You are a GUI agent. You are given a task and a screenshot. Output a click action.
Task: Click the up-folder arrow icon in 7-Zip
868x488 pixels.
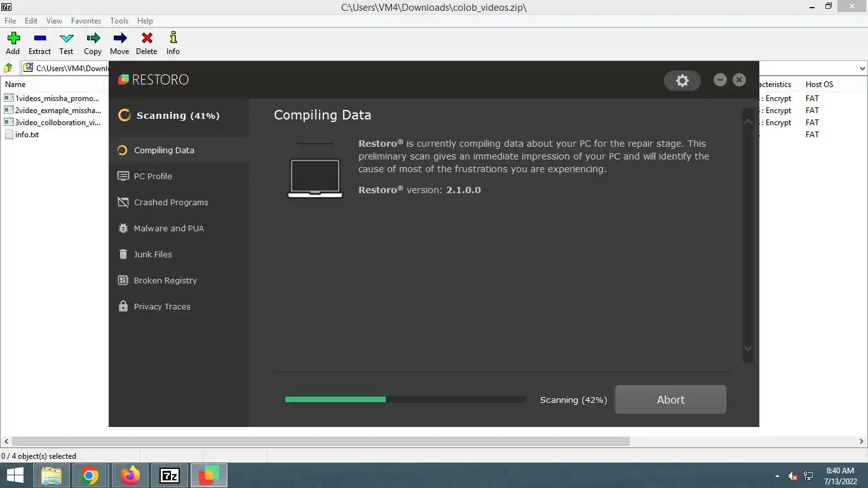click(x=8, y=68)
